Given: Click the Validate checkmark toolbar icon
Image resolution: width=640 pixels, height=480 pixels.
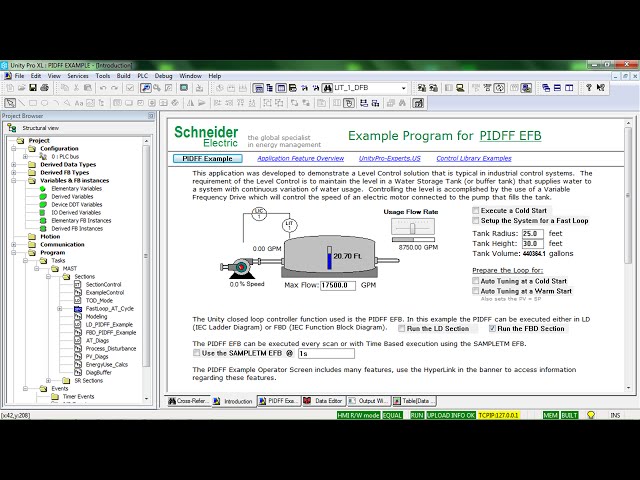Looking at the screenshot, I should (130, 88).
